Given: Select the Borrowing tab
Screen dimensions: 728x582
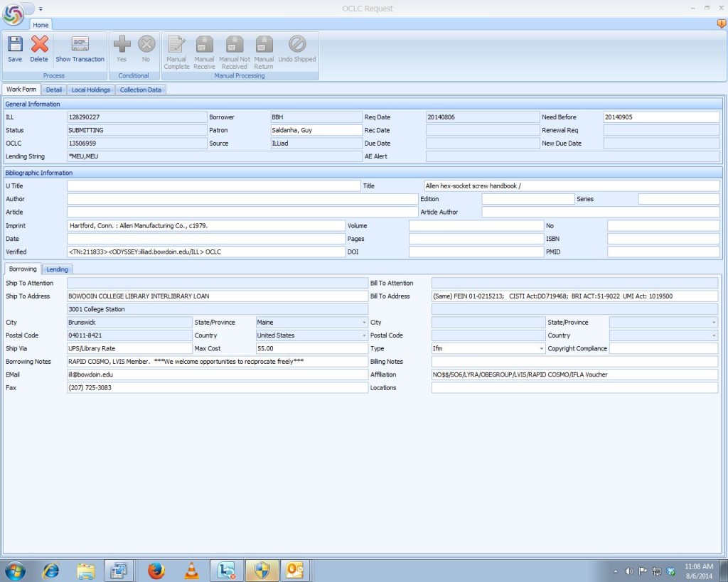Looking at the screenshot, I should tap(23, 269).
